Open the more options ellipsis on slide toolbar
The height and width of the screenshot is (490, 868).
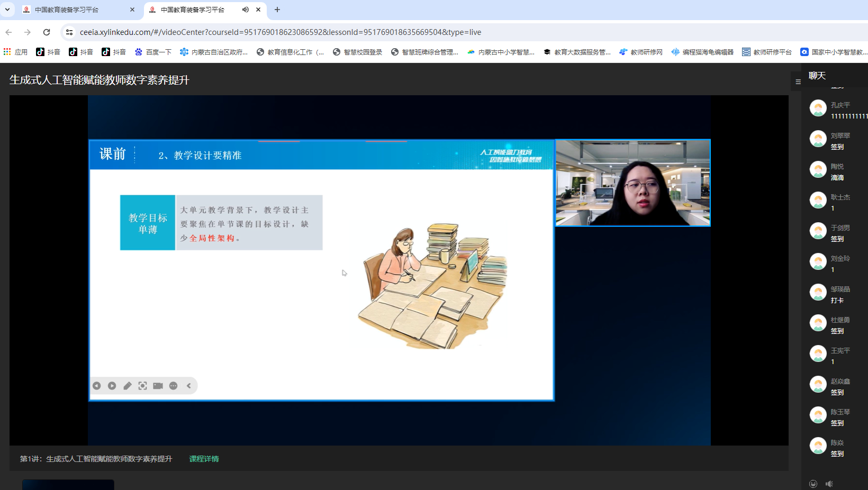tap(174, 386)
